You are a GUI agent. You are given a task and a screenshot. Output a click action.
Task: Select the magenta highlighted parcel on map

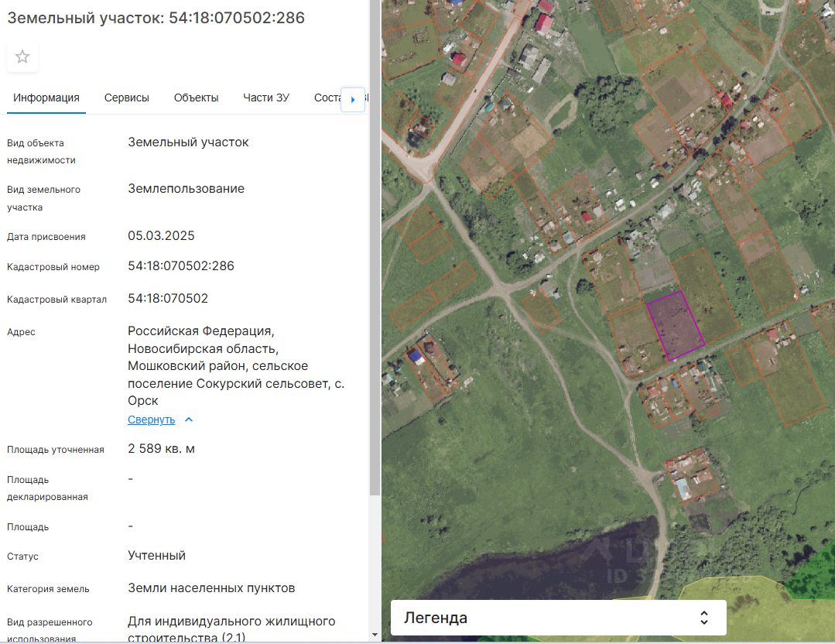tap(676, 325)
